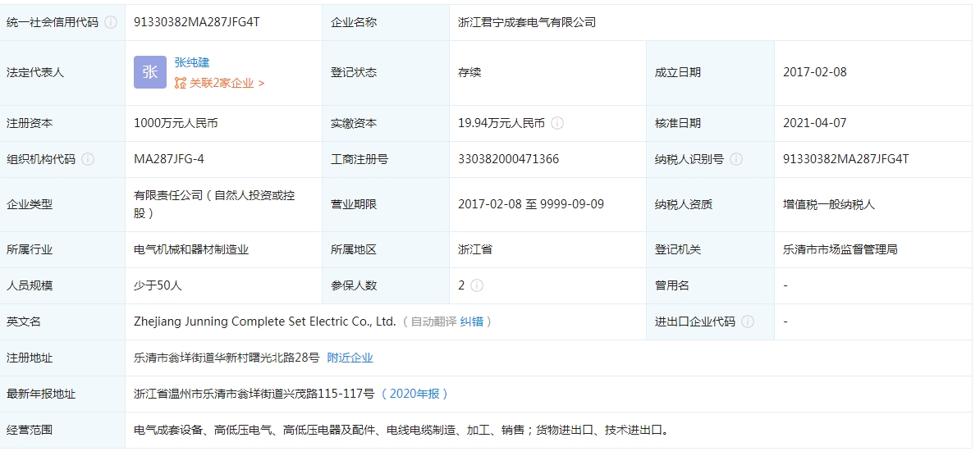Click company name 浙江君宁成套电气有限公司
This screenshot has height=456, width=980.
click(x=527, y=22)
